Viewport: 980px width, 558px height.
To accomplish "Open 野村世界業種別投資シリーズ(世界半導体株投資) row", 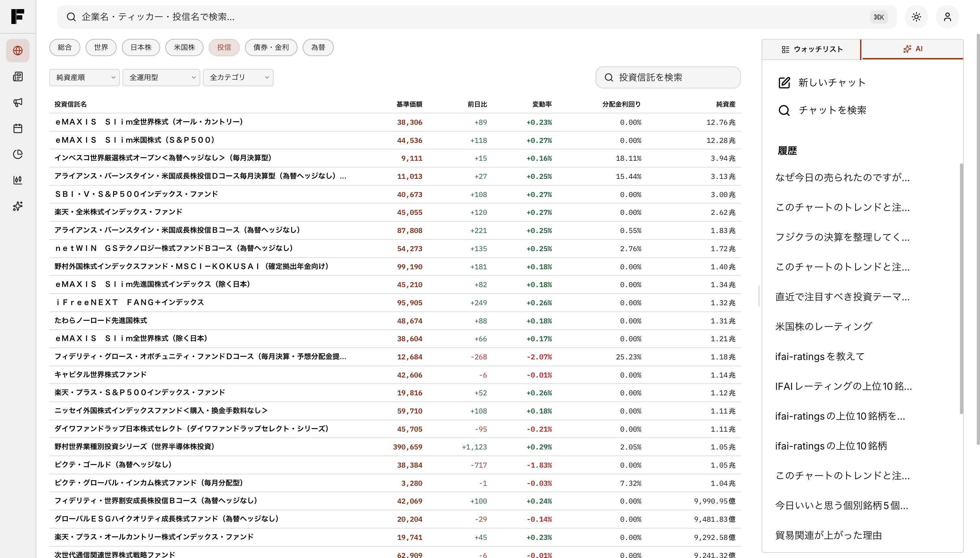I will click(x=395, y=447).
